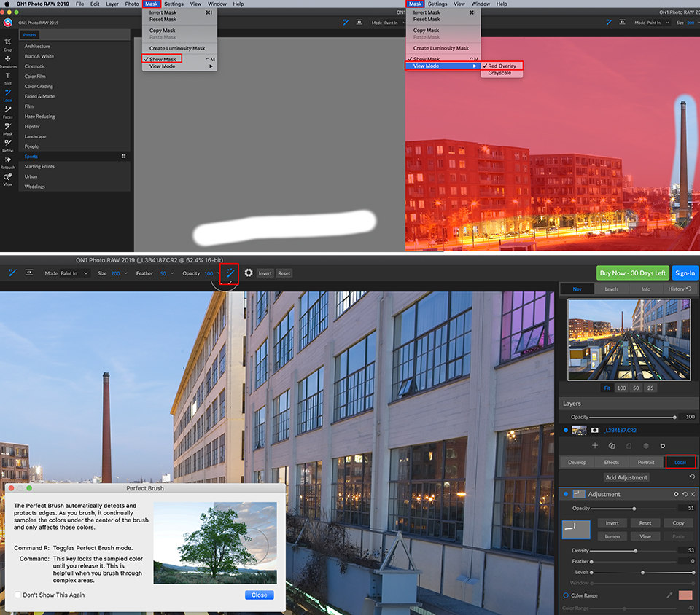This screenshot has height=615, width=700.
Task: Open Mode Paint In dropdown in top-left screenshot
Action: tap(394, 23)
